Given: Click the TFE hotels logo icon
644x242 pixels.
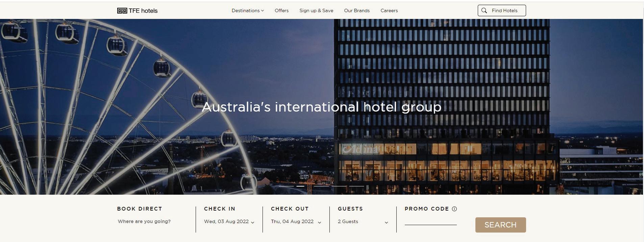Looking at the screenshot, I should coord(122,11).
